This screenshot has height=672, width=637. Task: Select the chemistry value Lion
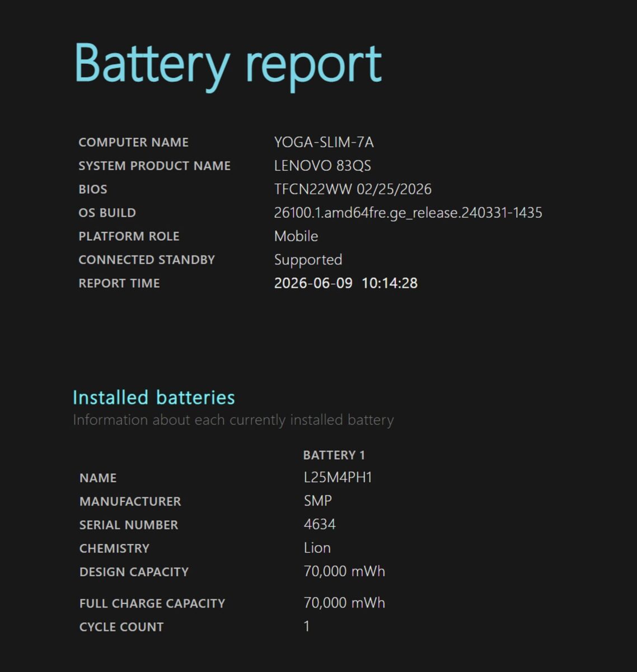(317, 548)
